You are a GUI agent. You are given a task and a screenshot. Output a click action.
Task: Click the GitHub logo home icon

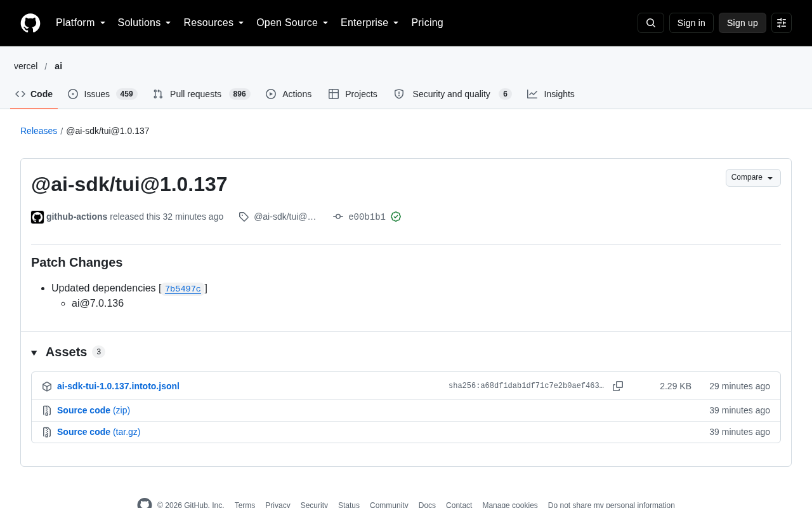click(x=30, y=23)
